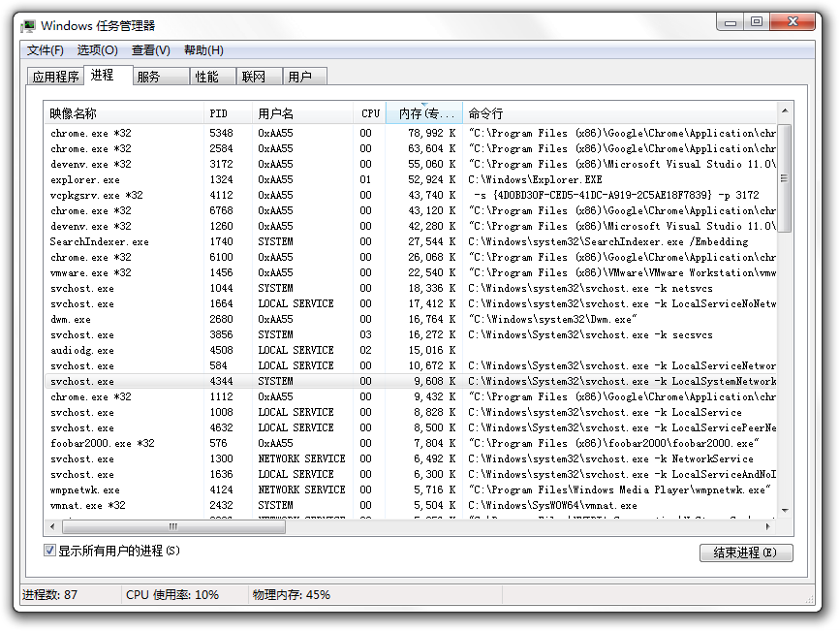Click the Task Manager title bar icon
The image size is (840, 631).
[x=29, y=25]
